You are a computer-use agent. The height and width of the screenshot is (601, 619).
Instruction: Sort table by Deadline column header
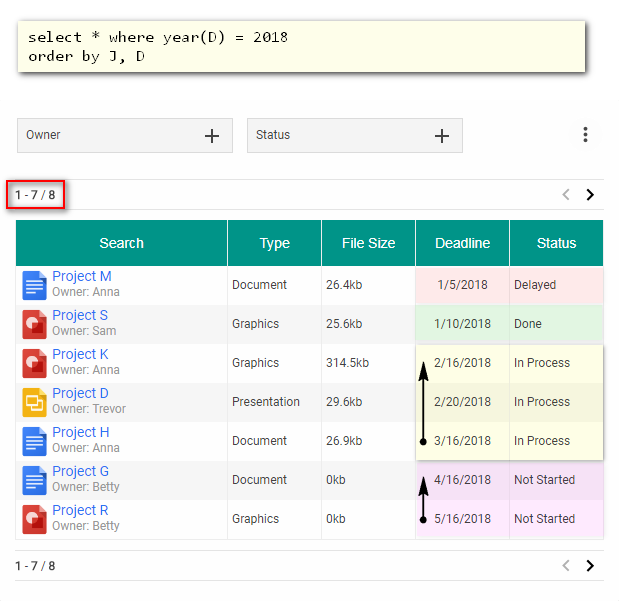pos(462,243)
